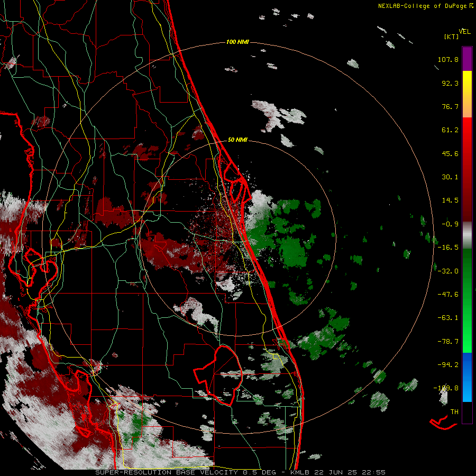Click the purple segment of the velocity color bar
This screenshot has height=476, width=476.
pyautogui.click(x=467, y=59)
